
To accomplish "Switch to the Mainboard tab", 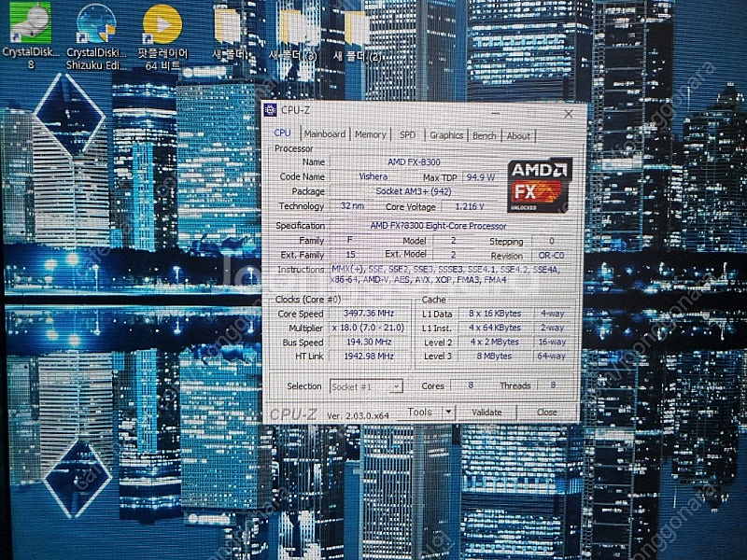I will (x=324, y=134).
